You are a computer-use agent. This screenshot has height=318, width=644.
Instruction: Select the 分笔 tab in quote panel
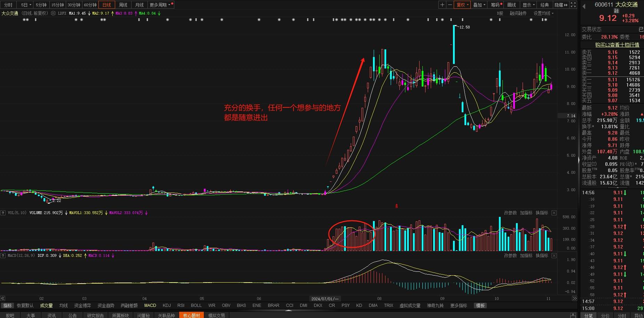tap(588, 315)
